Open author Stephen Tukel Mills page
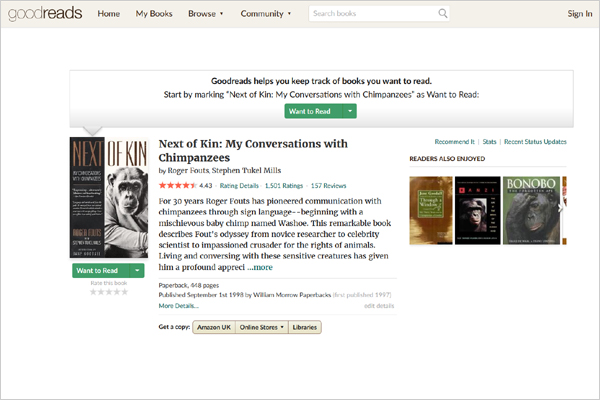This screenshot has width=600, height=400. pos(246,170)
